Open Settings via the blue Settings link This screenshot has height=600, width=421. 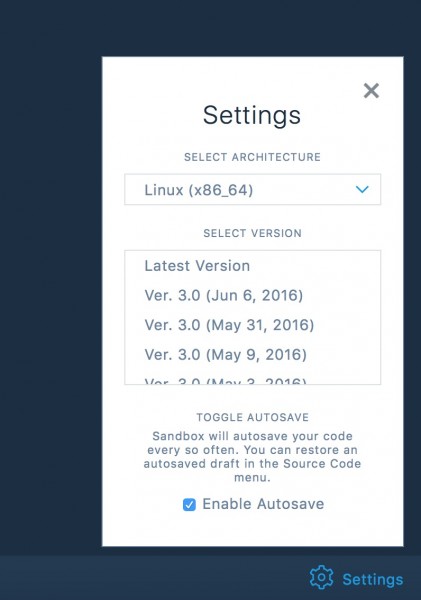372,579
